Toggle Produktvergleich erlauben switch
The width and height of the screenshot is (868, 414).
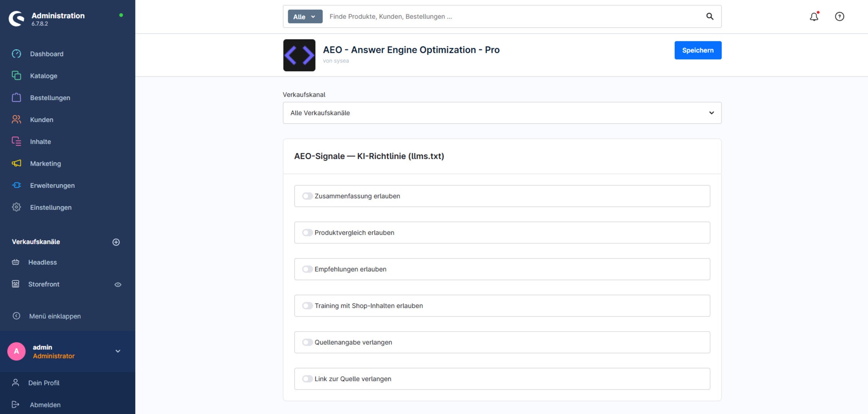coord(307,232)
